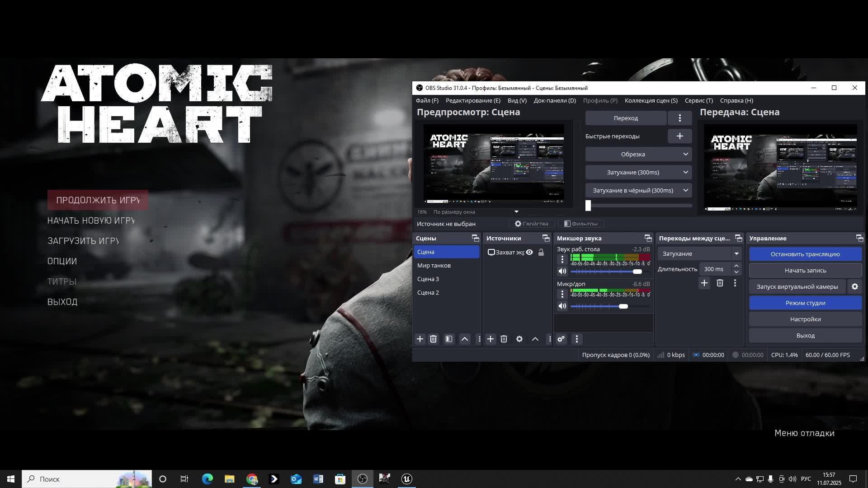
Task: Click Запуск виртуальной камеры button
Action: pyautogui.click(x=797, y=286)
